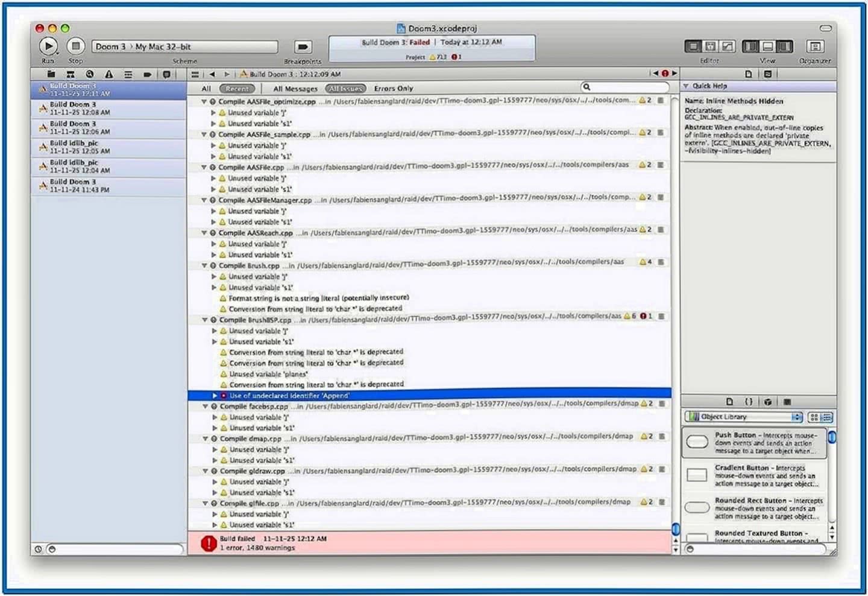Image resolution: width=868 pixels, height=596 pixels.
Task: Open the Issue navigator warning icon
Action: (108, 74)
